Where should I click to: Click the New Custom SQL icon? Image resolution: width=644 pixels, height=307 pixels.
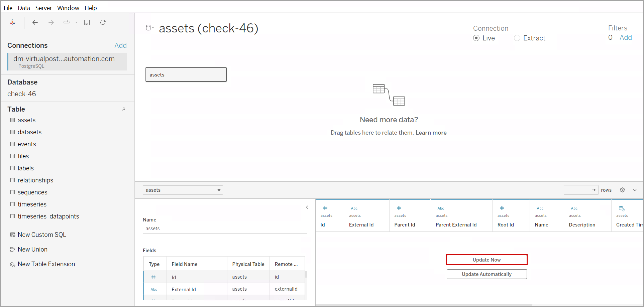13,235
